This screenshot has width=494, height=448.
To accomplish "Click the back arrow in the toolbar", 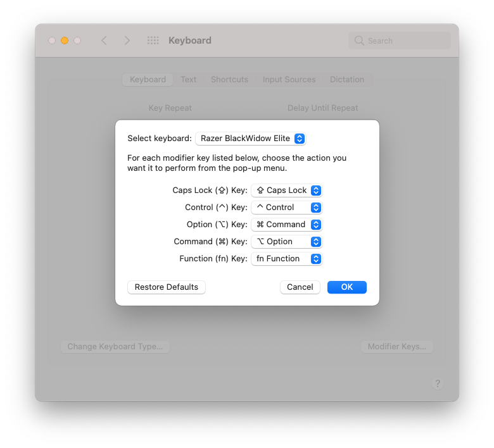I will (104, 40).
